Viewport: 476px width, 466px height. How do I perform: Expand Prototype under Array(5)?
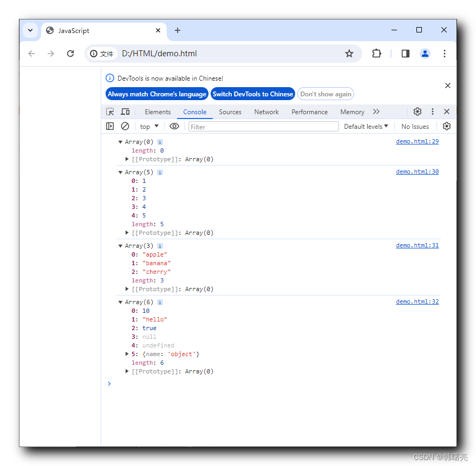127,233
